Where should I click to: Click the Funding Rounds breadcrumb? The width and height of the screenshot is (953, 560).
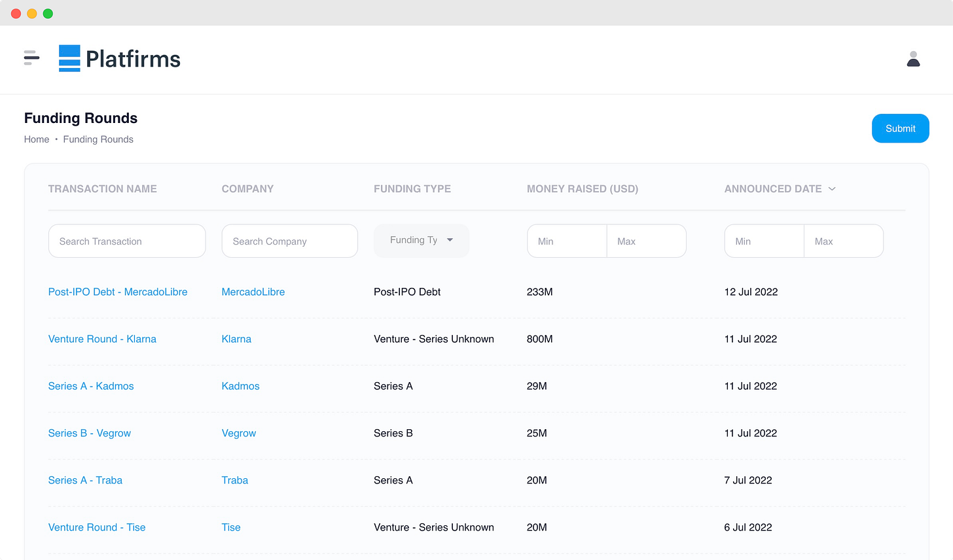(98, 139)
